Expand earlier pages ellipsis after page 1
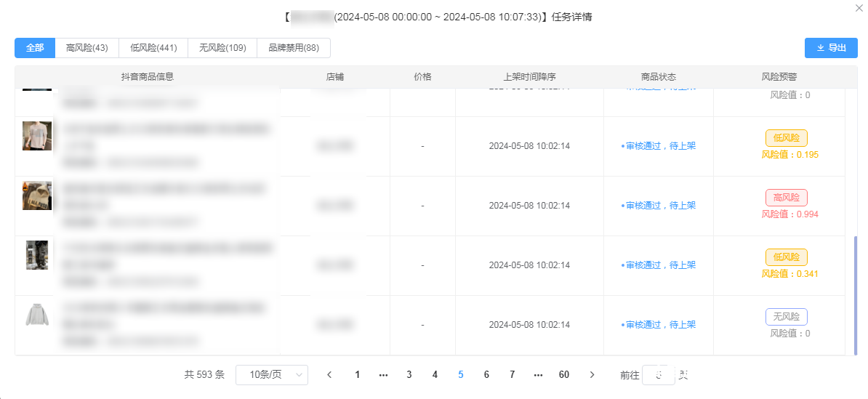This screenshot has width=868, height=399. pyautogui.click(x=383, y=375)
